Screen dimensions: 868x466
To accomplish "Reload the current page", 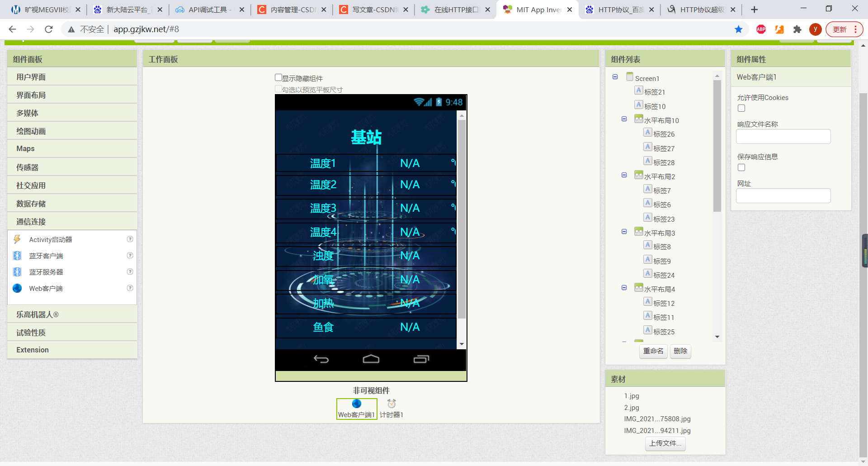I will 49,29.
